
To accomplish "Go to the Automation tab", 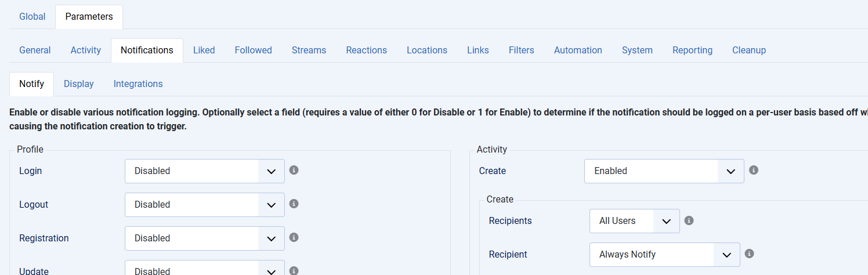I will 578,50.
